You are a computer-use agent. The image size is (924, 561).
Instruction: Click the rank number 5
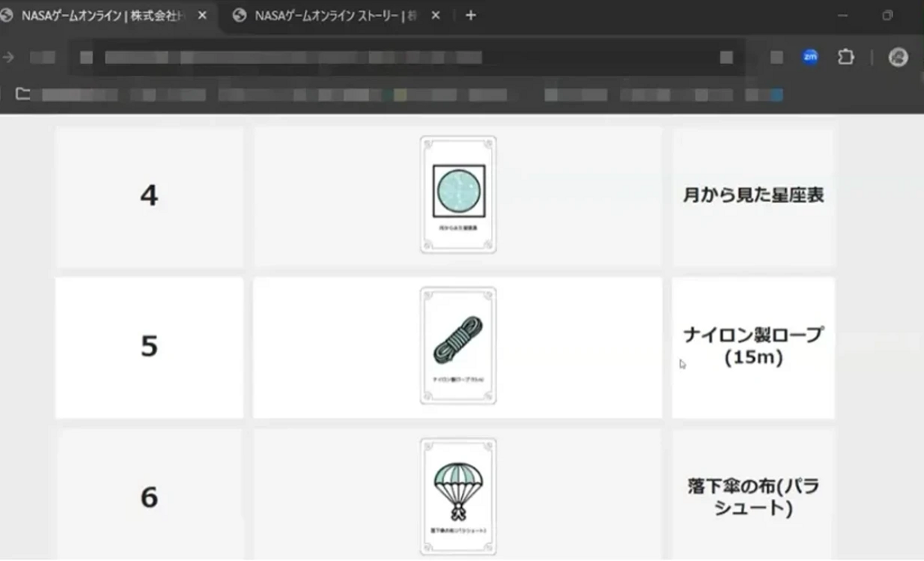point(149,346)
